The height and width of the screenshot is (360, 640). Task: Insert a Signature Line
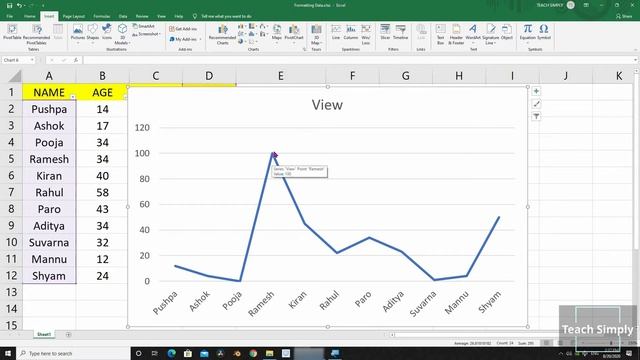pyautogui.click(x=491, y=34)
